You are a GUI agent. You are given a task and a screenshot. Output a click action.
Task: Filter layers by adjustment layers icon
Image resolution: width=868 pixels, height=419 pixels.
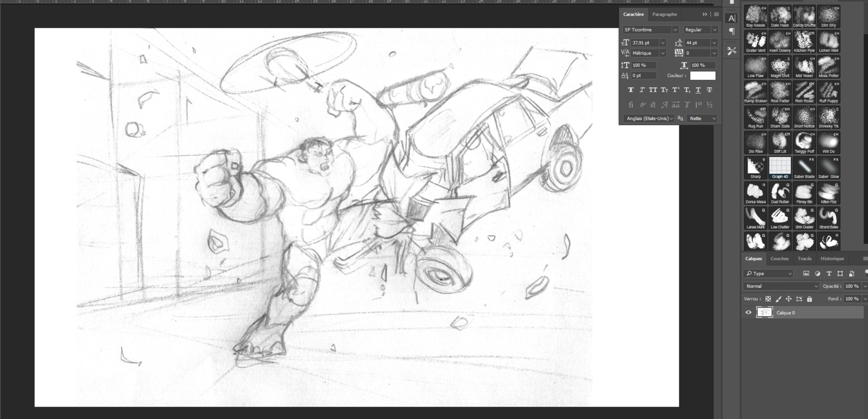click(x=818, y=273)
